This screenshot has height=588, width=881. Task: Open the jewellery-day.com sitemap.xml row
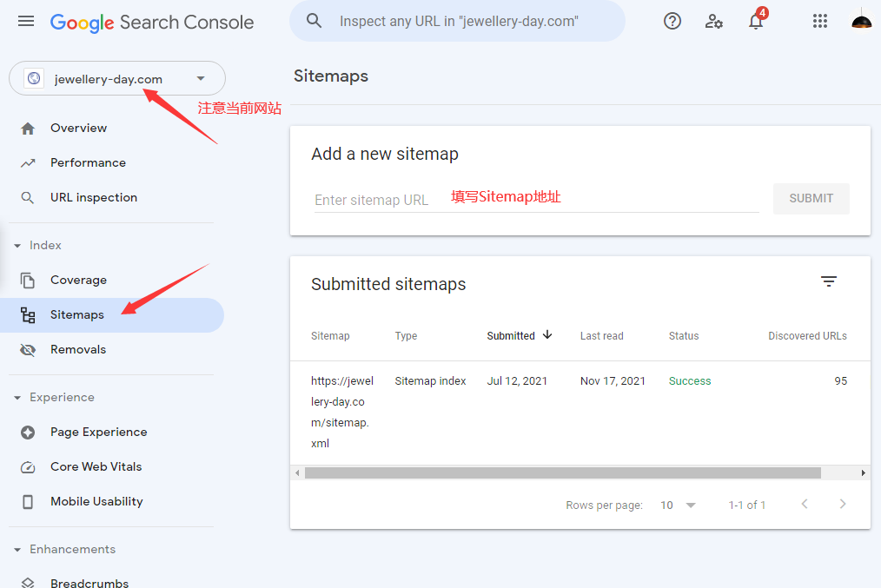580,413
